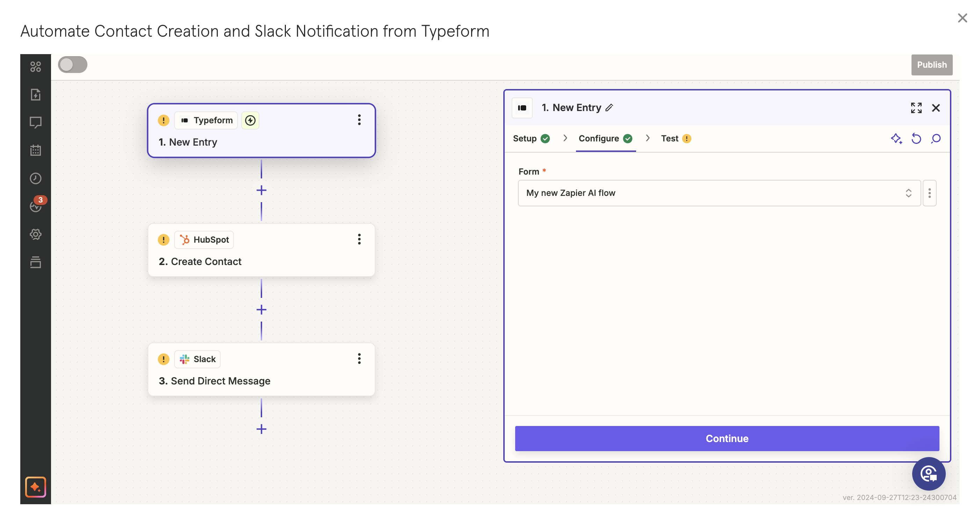
Task: Click the search magnifier icon in panel
Action: (936, 138)
